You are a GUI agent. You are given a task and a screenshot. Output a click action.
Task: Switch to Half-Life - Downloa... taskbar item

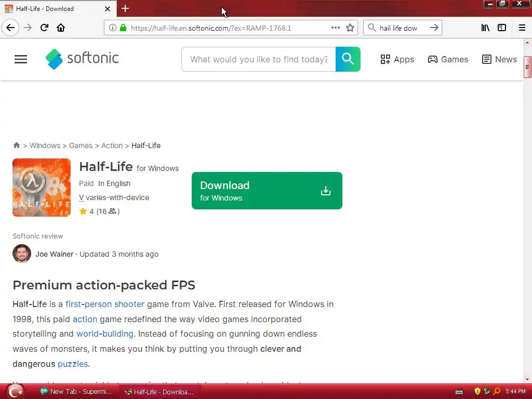click(159, 392)
